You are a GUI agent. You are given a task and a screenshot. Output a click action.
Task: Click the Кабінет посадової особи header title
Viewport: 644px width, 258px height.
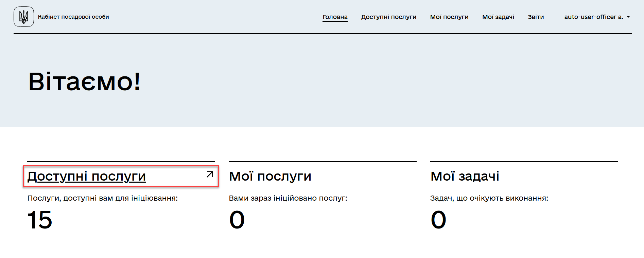73,17
